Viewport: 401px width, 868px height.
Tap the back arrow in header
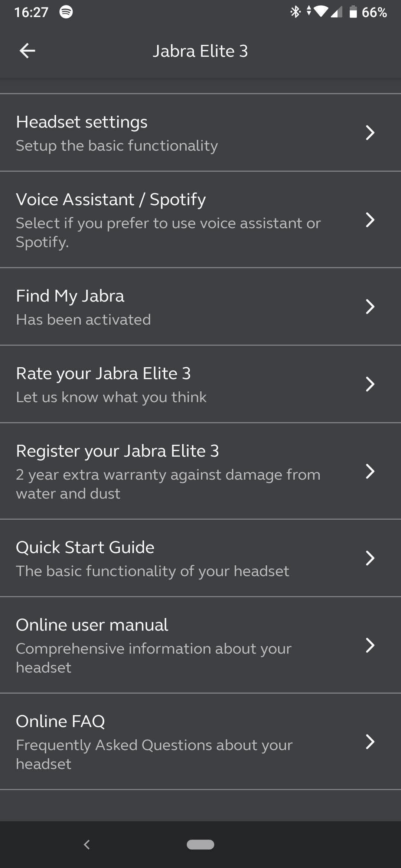tap(27, 51)
